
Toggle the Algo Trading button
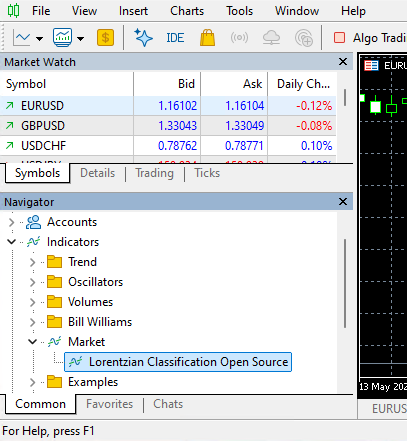369,38
